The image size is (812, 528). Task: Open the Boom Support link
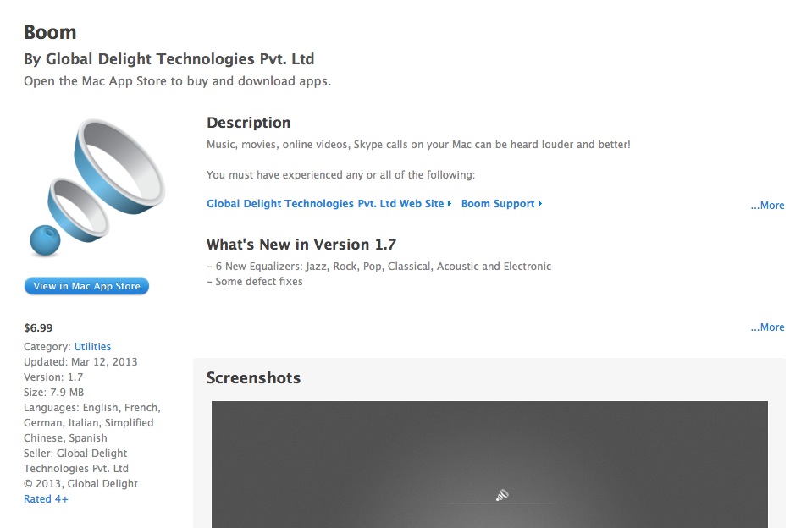pos(501,203)
